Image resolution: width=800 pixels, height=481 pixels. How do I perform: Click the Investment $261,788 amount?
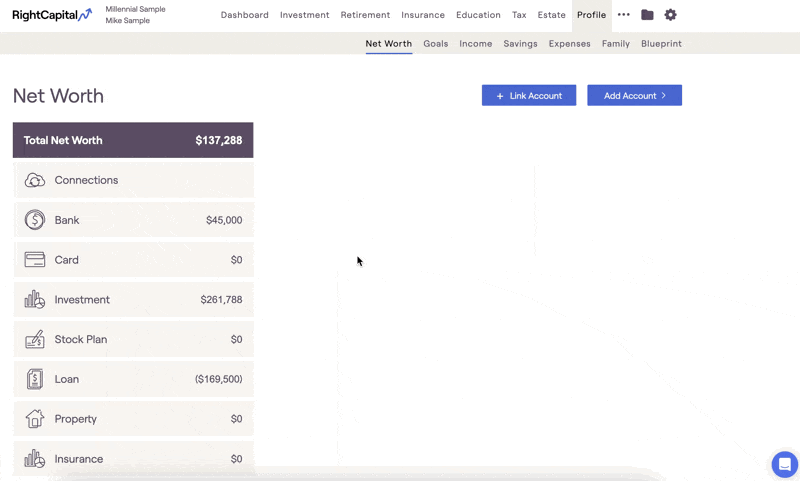pos(221,299)
